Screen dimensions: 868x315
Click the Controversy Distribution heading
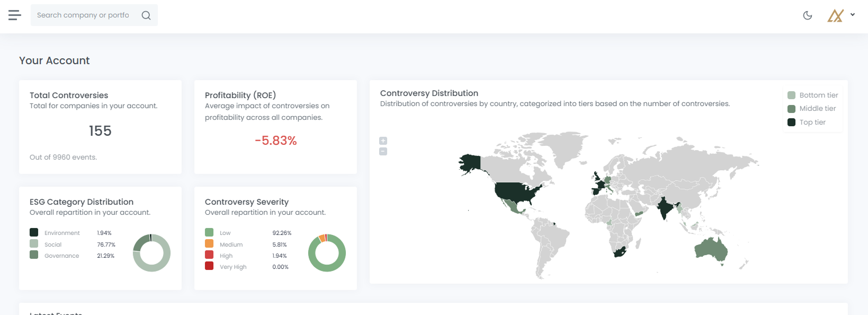(429, 93)
